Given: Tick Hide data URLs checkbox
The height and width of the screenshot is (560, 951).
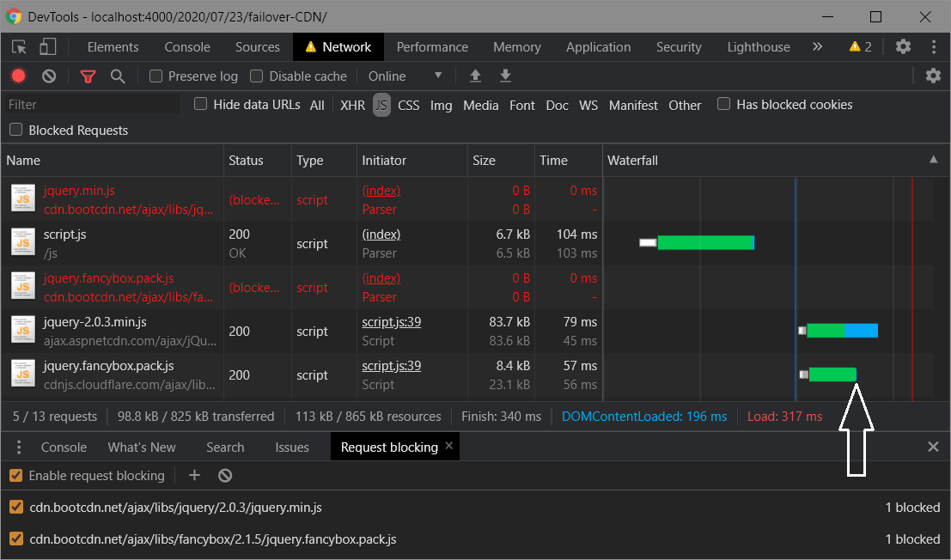Looking at the screenshot, I should tap(201, 104).
